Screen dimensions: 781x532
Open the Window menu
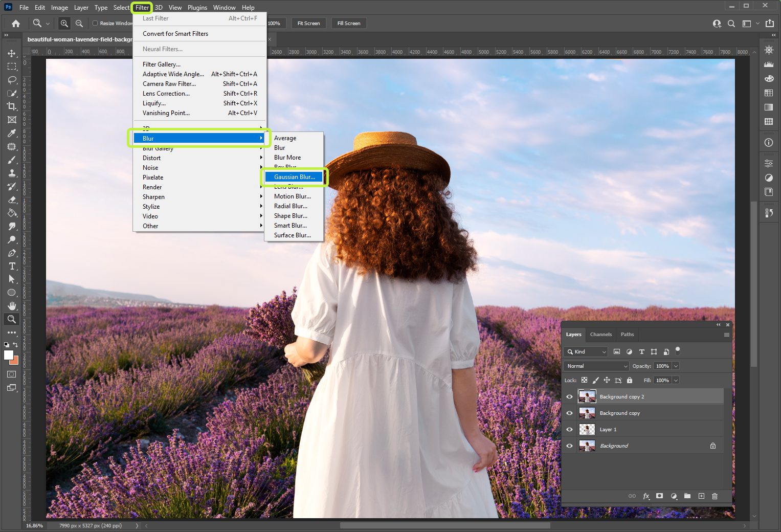pyautogui.click(x=225, y=8)
